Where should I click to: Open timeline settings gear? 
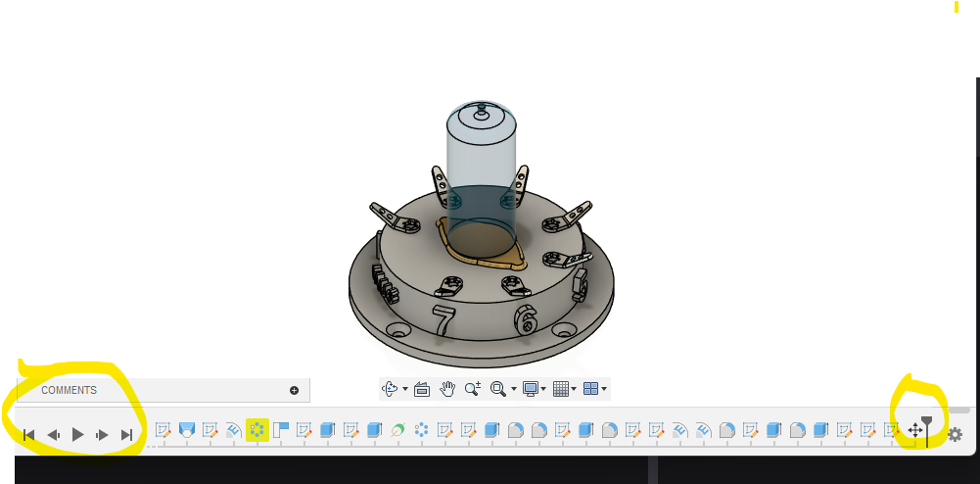pyautogui.click(x=955, y=434)
